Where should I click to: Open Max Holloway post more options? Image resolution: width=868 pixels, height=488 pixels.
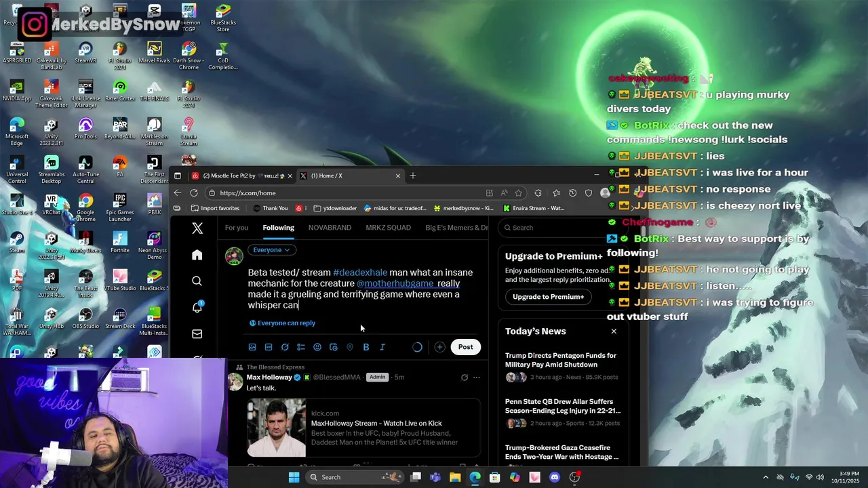coord(477,378)
